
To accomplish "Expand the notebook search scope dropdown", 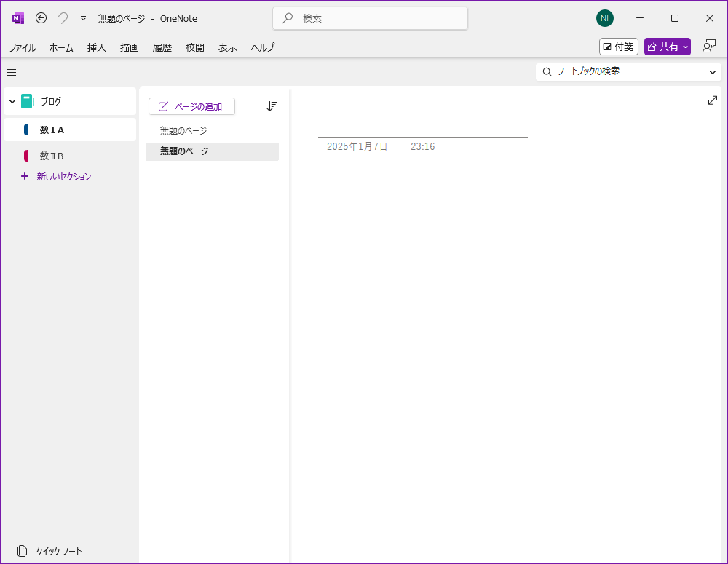I will 712,72.
